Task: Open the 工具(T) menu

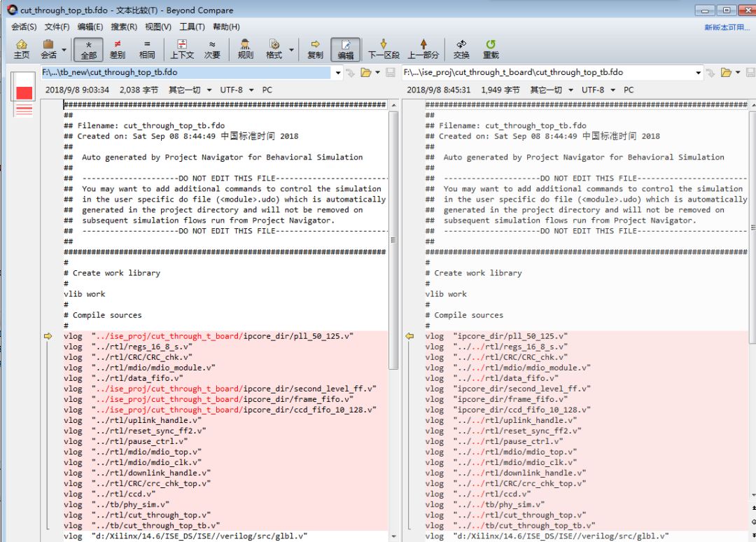Action: click(x=192, y=27)
